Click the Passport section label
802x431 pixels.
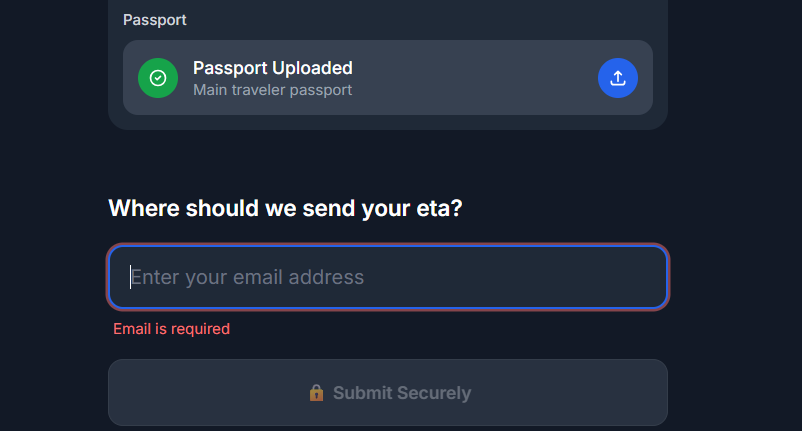(x=155, y=20)
